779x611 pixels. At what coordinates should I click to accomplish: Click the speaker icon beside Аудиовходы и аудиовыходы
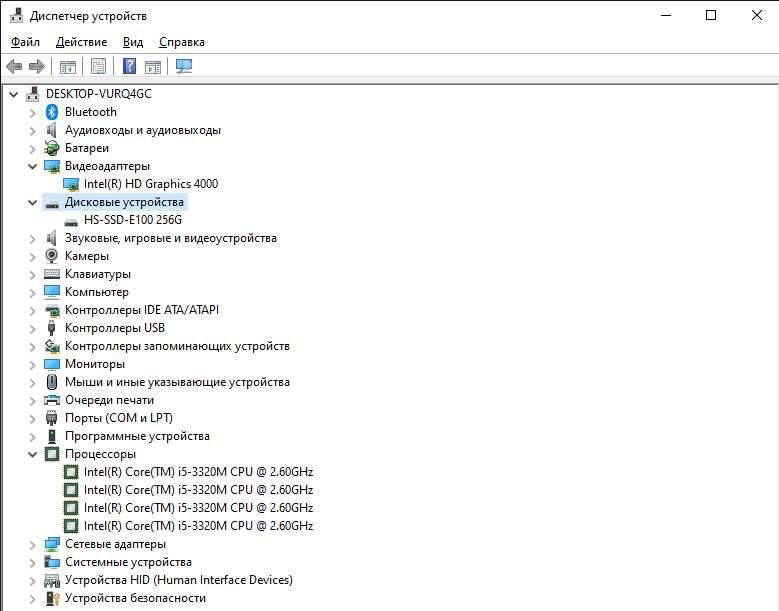[x=51, y=130]
